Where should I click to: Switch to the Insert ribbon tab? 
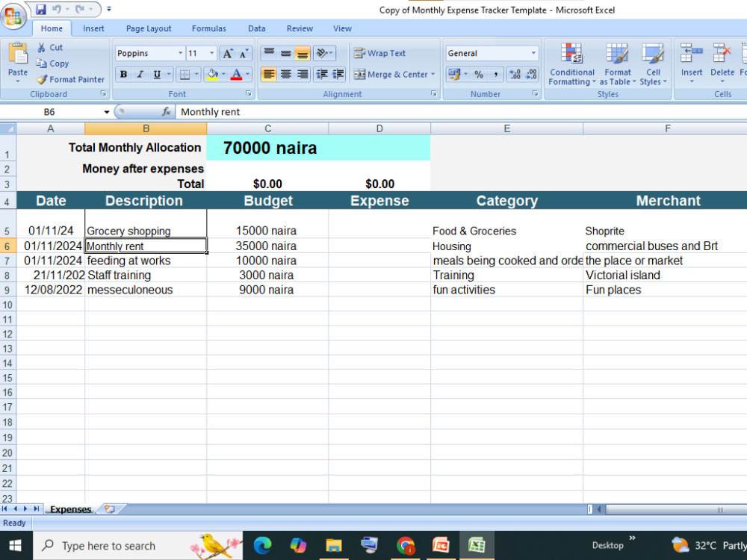coord(93,28)
